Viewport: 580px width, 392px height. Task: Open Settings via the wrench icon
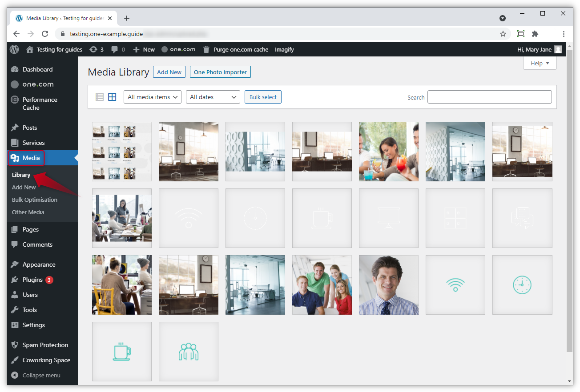[14, 325]
